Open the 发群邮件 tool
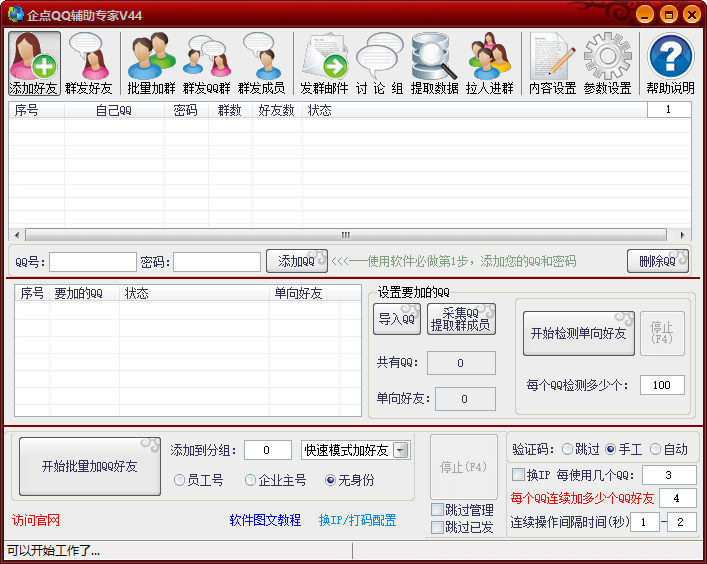The image size is (707, 564). tap(324, 64)
